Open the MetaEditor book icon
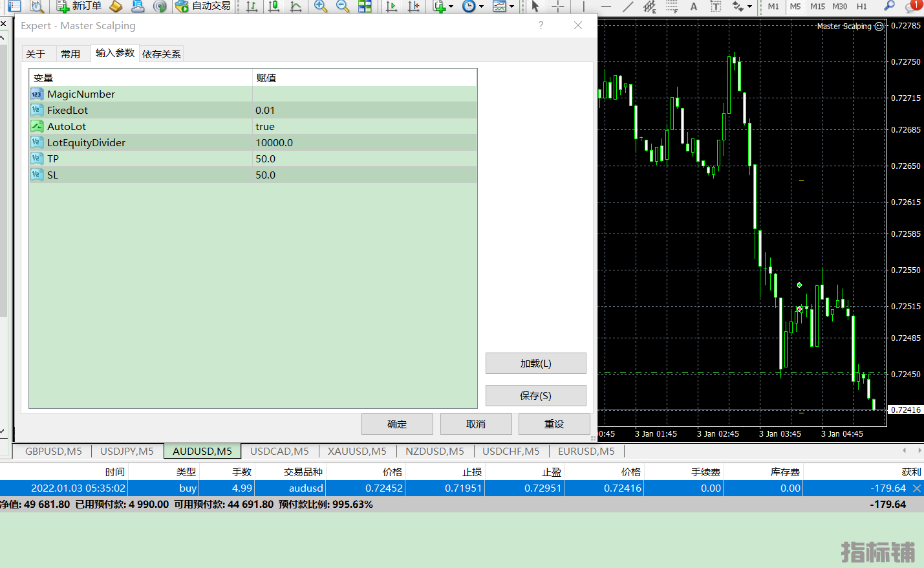The width and height of the screenshot is (924, 568). (116, 6)
